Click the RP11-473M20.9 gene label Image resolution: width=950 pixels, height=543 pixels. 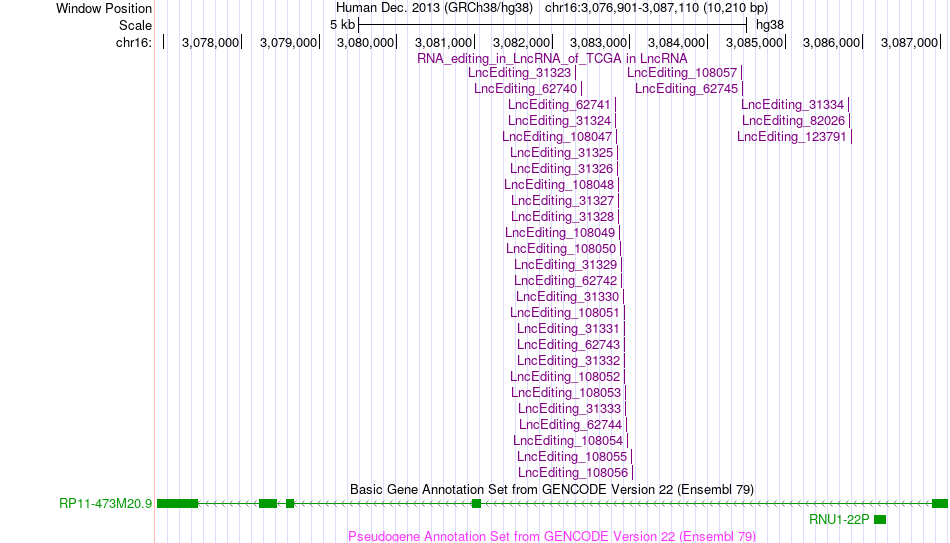tap(105, 504)
